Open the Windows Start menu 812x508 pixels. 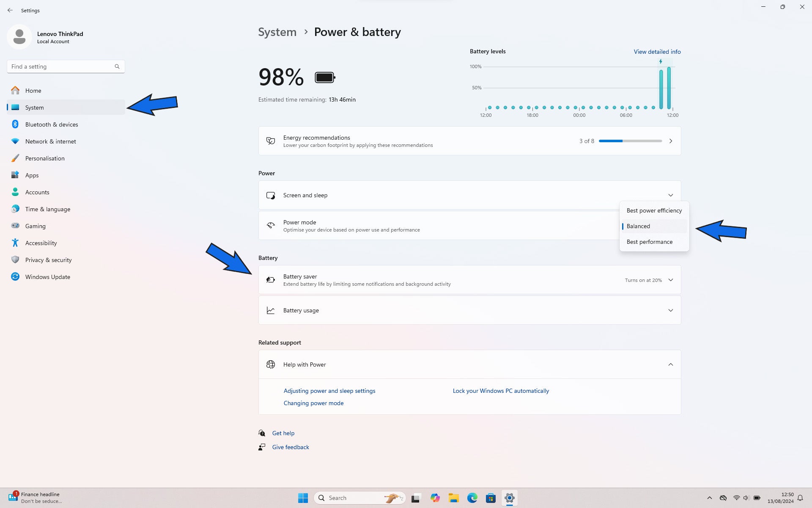pyautogui.click(x=303, y=498)
